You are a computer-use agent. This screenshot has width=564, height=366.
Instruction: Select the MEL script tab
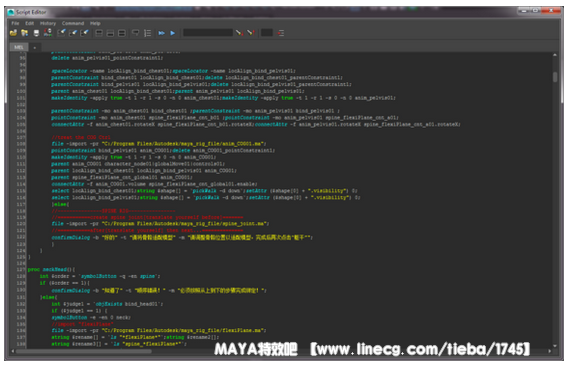[x=18, y=47]
